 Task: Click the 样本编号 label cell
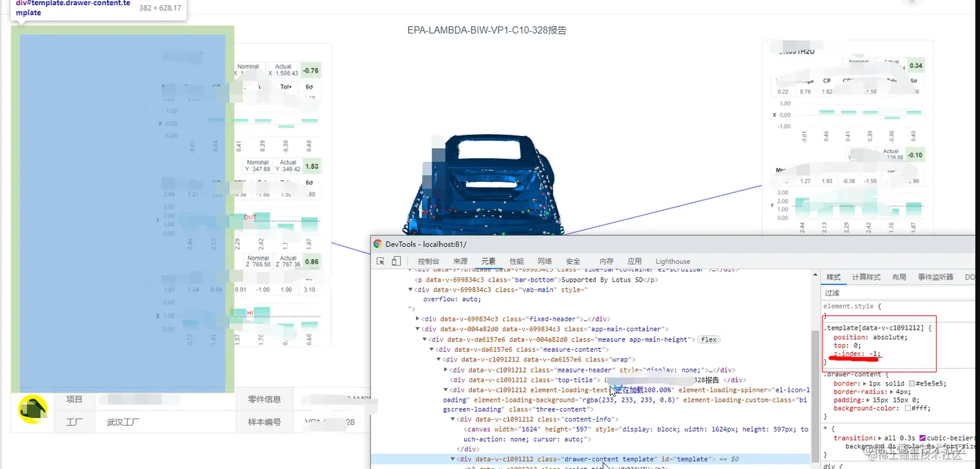coord(264,422)
